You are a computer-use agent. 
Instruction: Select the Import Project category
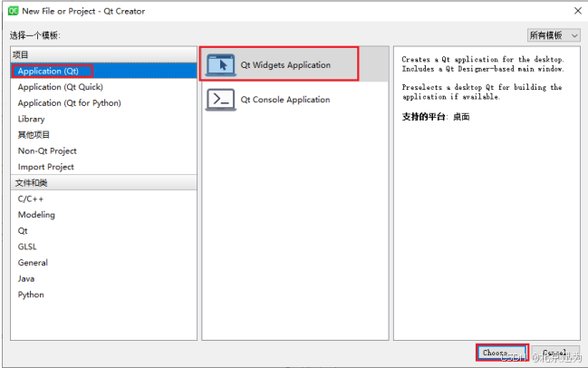[103, 167]
